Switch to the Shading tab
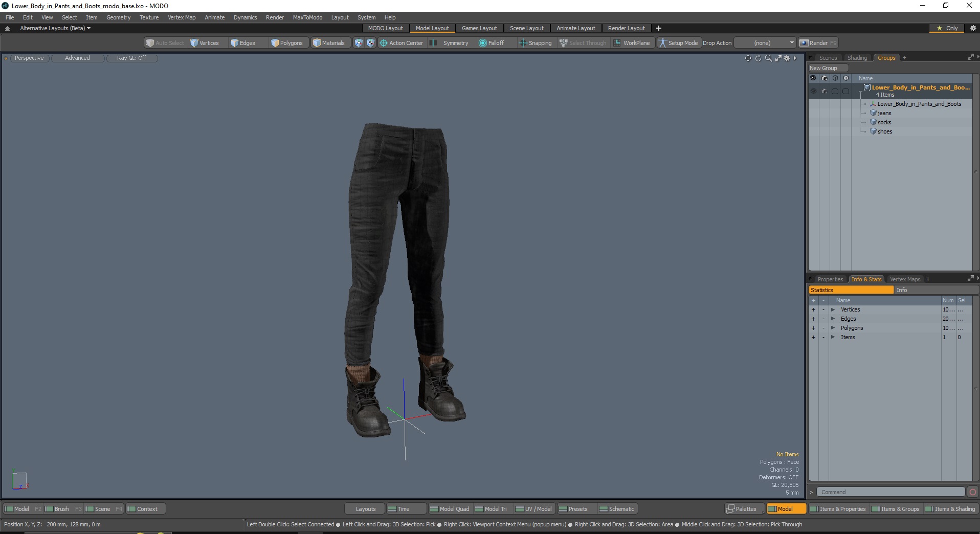980x534 pixels. coord(857,58)
